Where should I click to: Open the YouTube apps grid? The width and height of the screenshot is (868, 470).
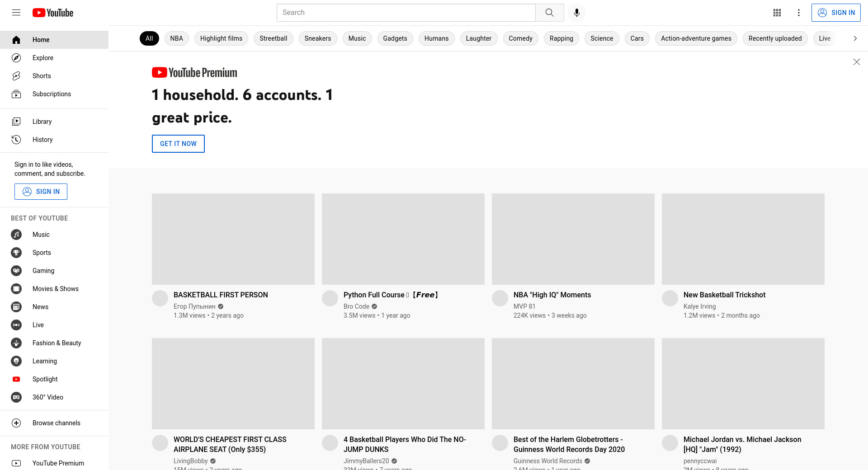click(x=777, y=13)
